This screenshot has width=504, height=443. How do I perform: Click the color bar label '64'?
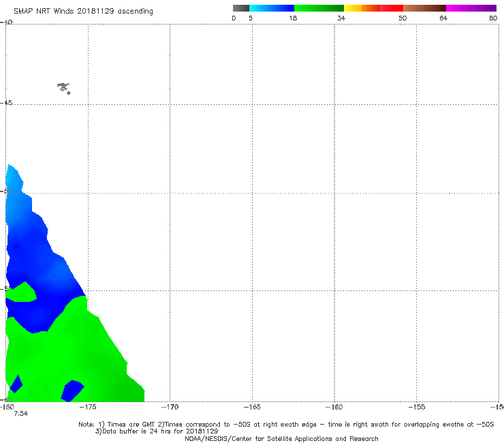click(443, 18)
